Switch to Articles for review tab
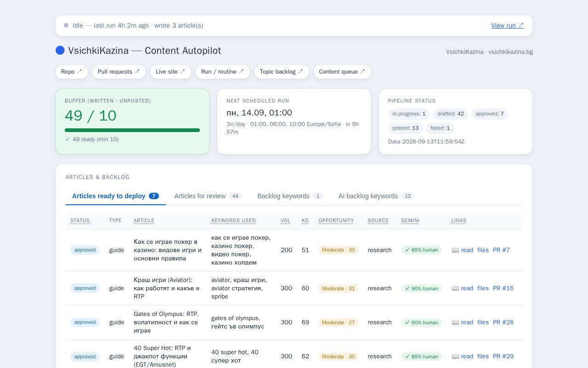588x368 pixels. [x=208, y=196]
